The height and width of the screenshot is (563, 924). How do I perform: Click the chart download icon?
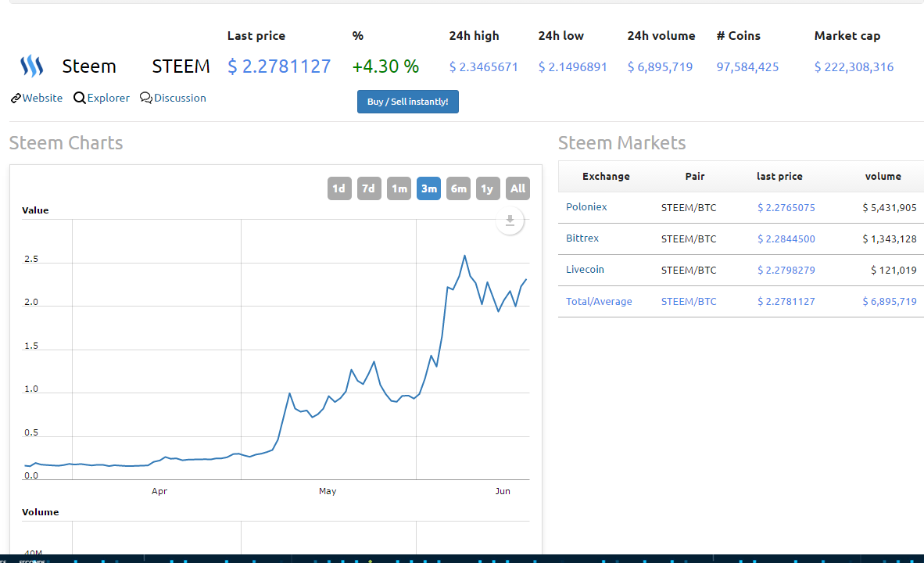click(x=510, y=221)
